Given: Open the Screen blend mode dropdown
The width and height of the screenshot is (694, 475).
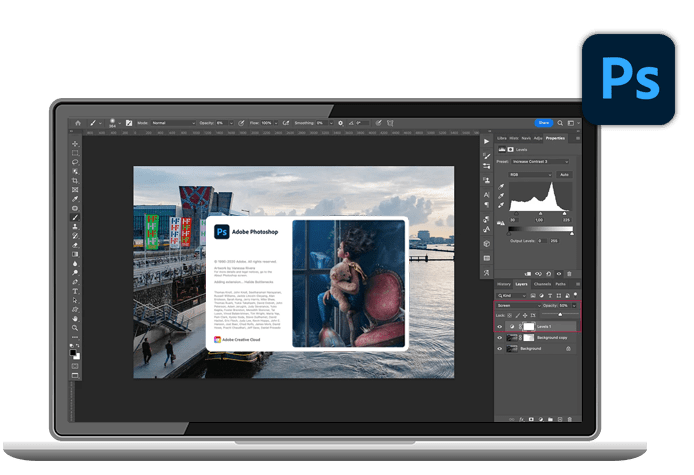Looking at the screenshot, I should tap(518, 306).
